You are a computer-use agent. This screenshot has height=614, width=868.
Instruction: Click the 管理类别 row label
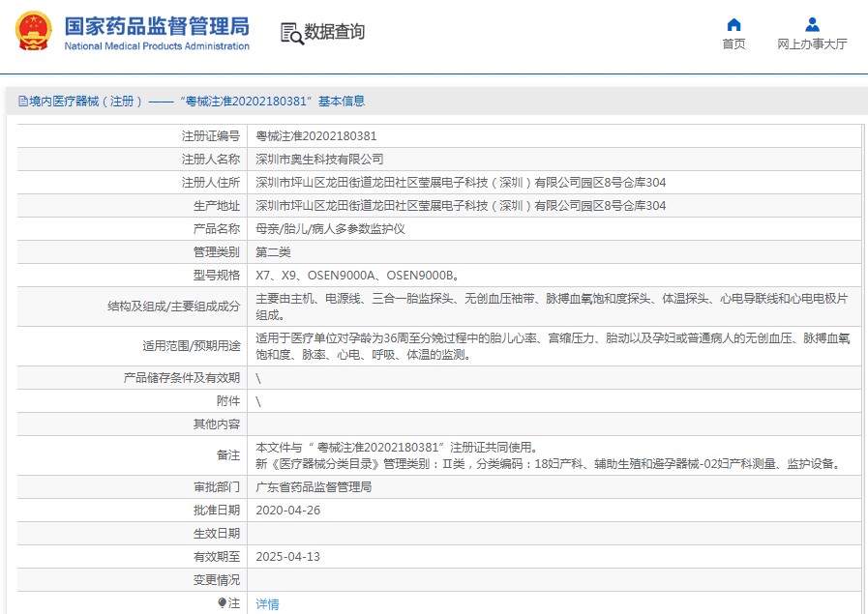click(217, 252)
